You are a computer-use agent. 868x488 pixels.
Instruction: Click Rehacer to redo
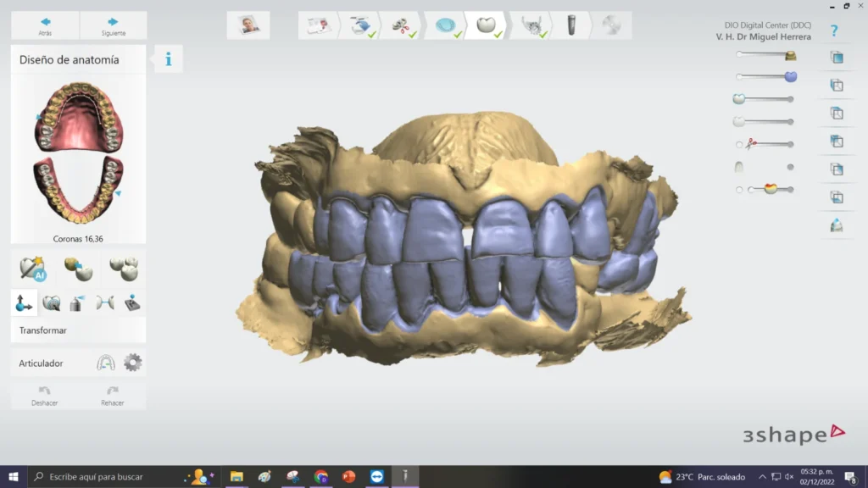(113, 396)
